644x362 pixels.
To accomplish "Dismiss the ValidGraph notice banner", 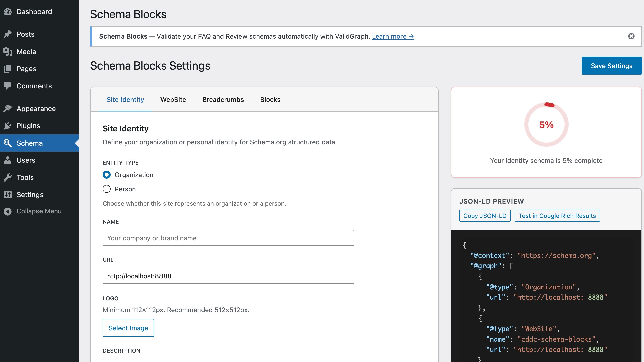I will click(631, 36).
